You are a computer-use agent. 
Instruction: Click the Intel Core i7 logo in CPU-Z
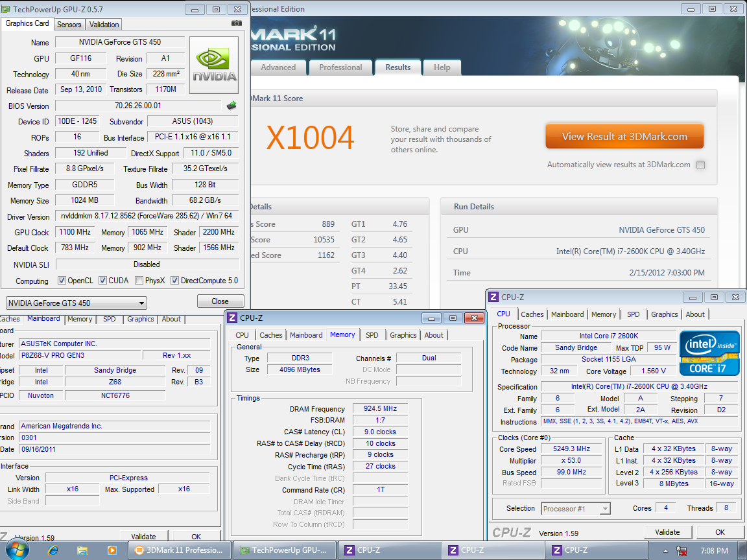point(709,353)
